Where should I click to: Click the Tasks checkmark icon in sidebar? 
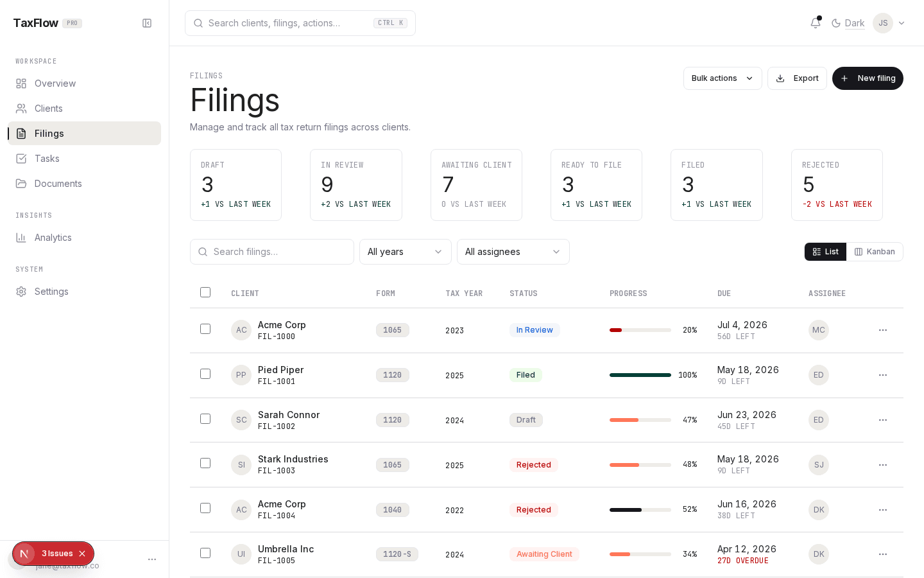pos(21,159)
